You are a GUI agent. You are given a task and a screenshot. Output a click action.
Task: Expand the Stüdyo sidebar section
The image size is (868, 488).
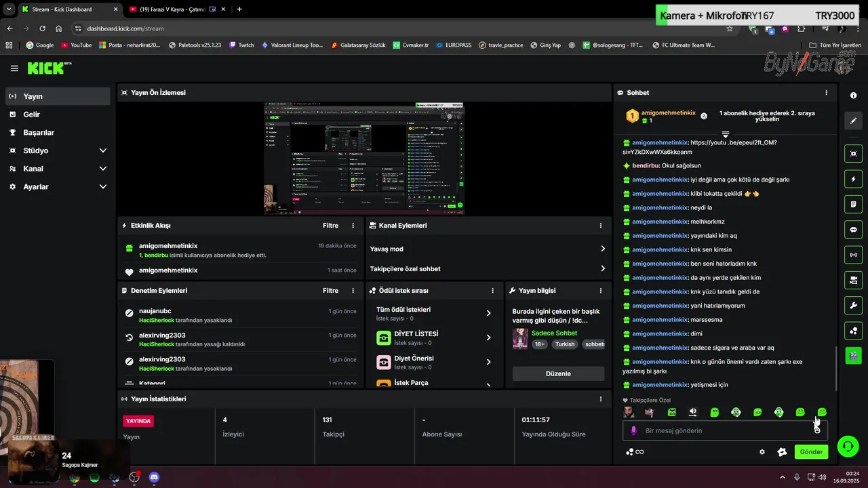point(58,150)
